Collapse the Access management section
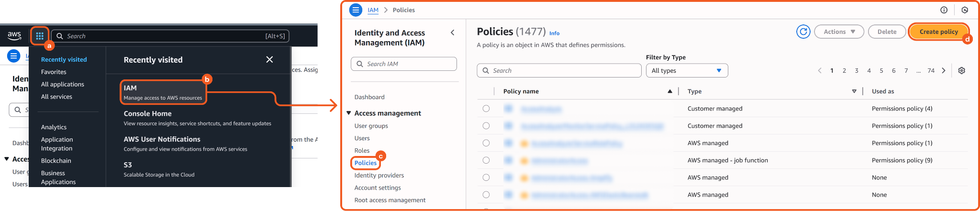 [x=349, y=113]
